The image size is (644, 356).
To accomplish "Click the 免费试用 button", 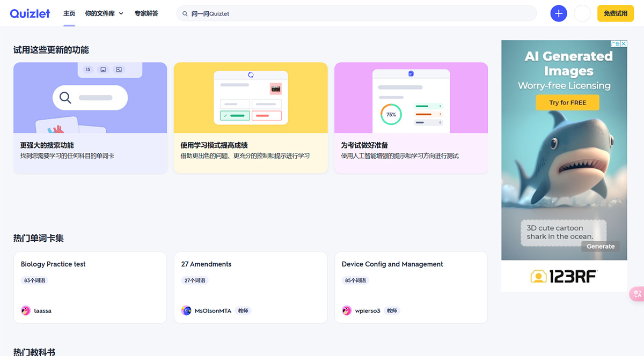I will 615,13.
